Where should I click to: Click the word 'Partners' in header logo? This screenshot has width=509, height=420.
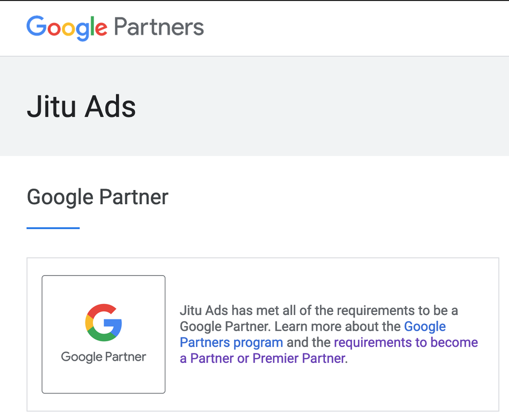tap(158, 27)
